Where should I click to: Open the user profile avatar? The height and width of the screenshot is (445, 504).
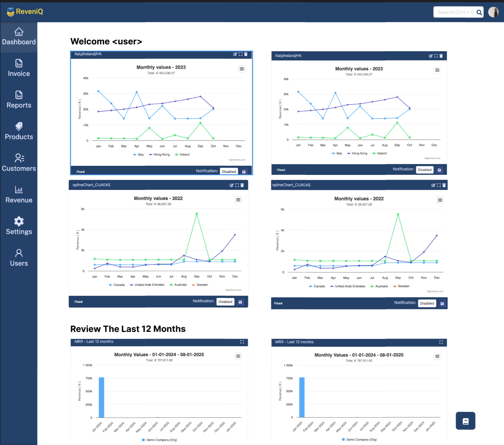pyautogui.click(x=493, y=12)
